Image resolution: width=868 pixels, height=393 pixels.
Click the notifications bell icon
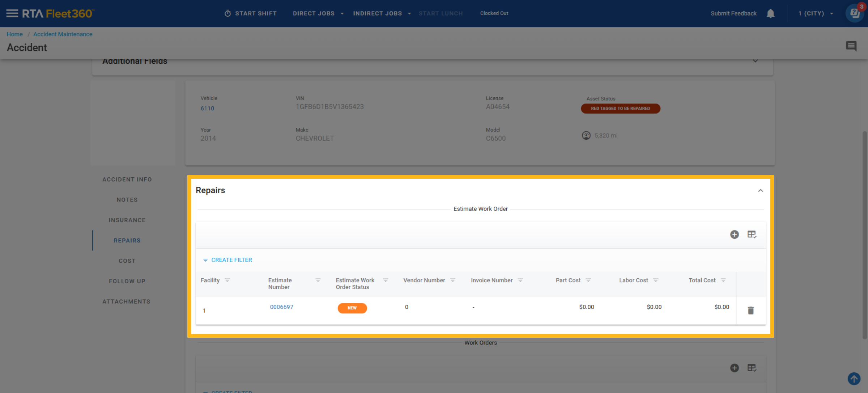pyautogui.click(x=770, y=13)
